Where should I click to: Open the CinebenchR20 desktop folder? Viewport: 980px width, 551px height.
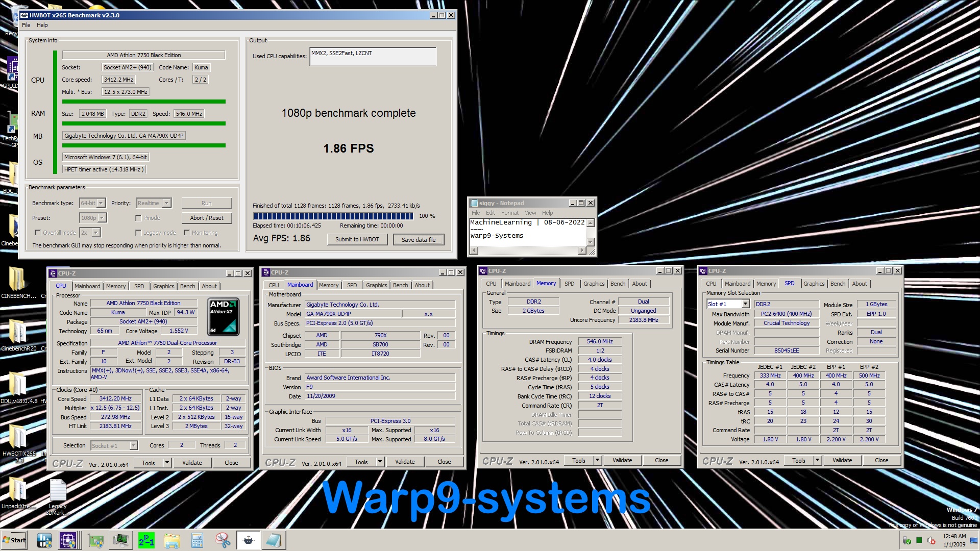pos(18,335)
